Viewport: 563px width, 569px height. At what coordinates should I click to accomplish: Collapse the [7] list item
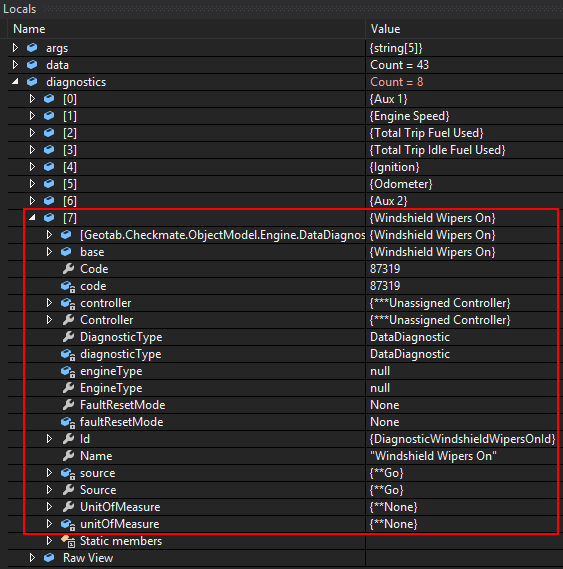(x=32, y=217)
